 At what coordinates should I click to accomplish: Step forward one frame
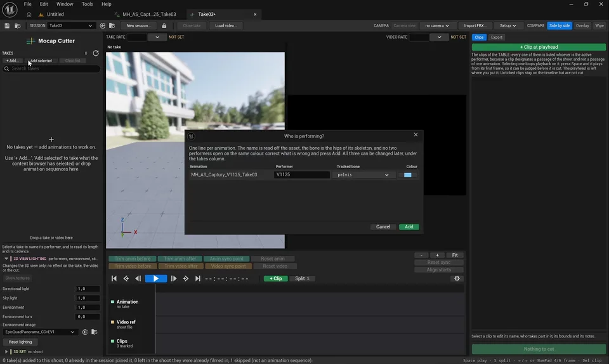pyautogui.click(x=174, y=278)
